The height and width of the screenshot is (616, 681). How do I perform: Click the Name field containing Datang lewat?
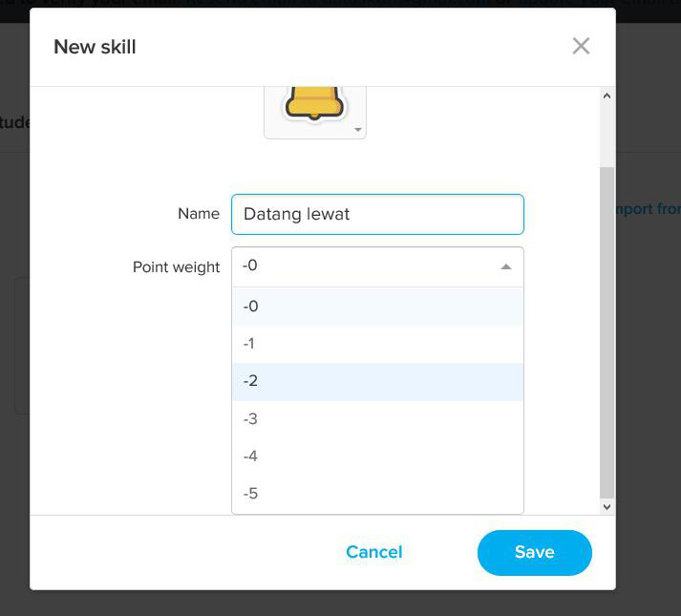(x=377, y=214)
